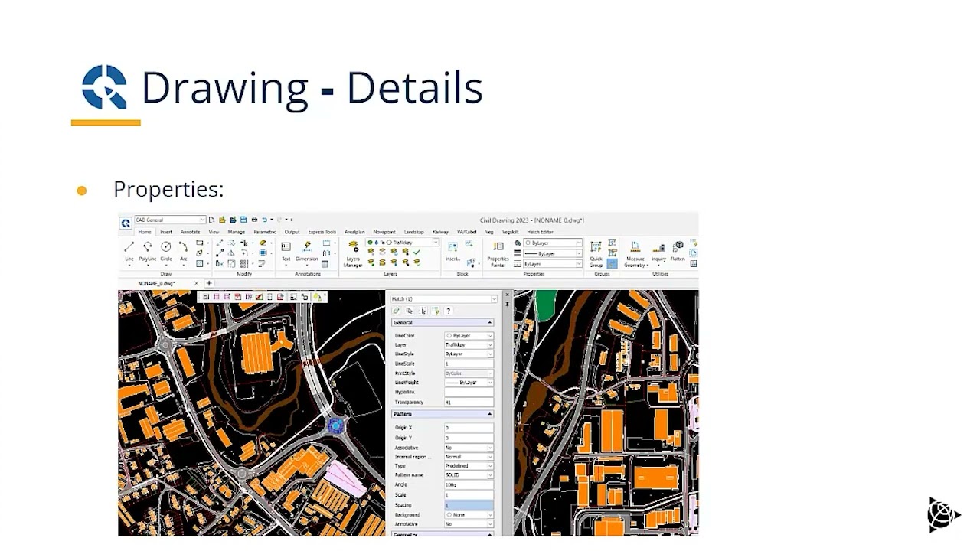
Task: Open the Annotative No dropdown
Action: click(469, 523)
